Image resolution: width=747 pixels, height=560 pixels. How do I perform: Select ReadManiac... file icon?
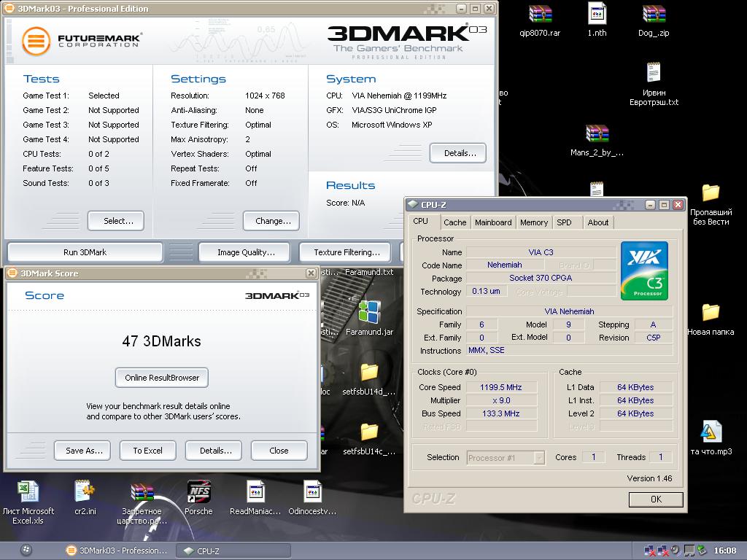[x=256, y=491]
